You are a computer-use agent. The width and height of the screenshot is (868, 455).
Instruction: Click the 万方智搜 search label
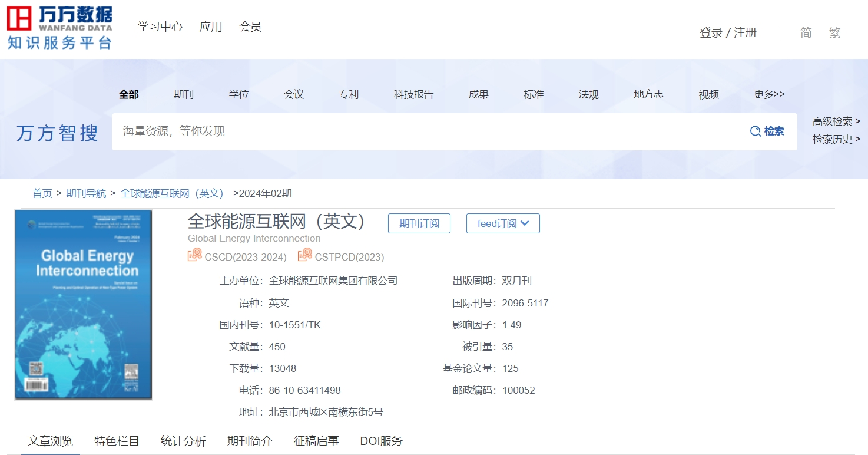pos(57,133)
